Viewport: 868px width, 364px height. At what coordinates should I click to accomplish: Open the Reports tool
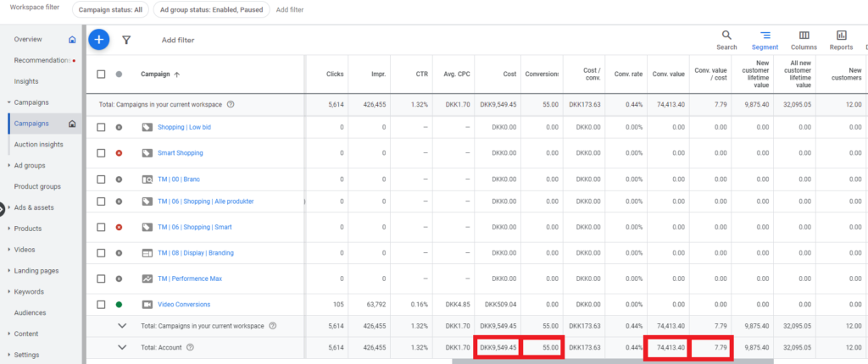click(841, 36)
